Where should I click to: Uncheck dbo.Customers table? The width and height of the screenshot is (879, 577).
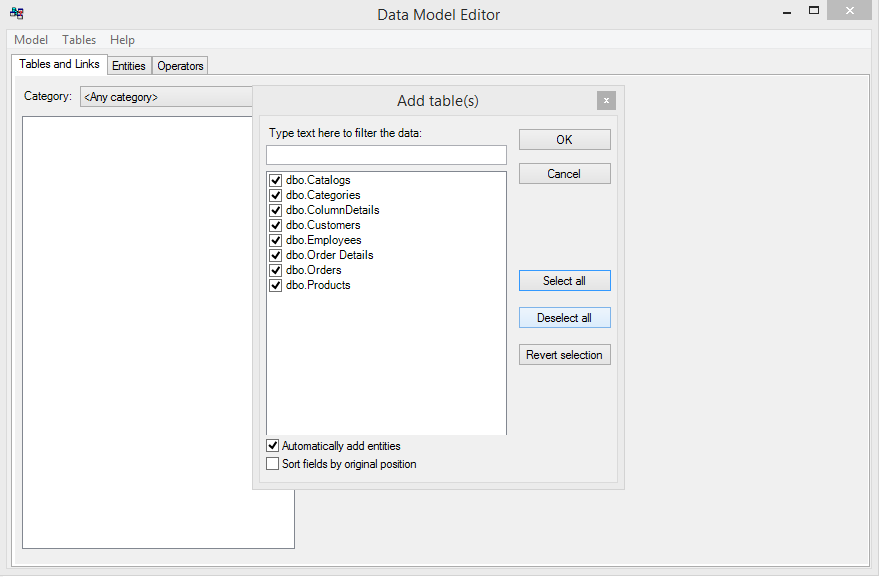coord(275,225)
